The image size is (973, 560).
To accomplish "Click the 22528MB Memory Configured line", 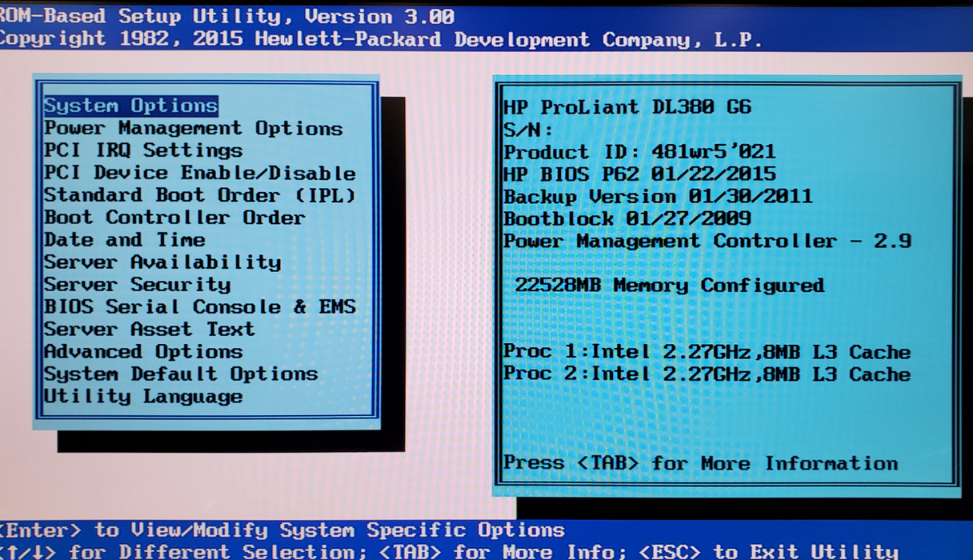I will 669,286.
